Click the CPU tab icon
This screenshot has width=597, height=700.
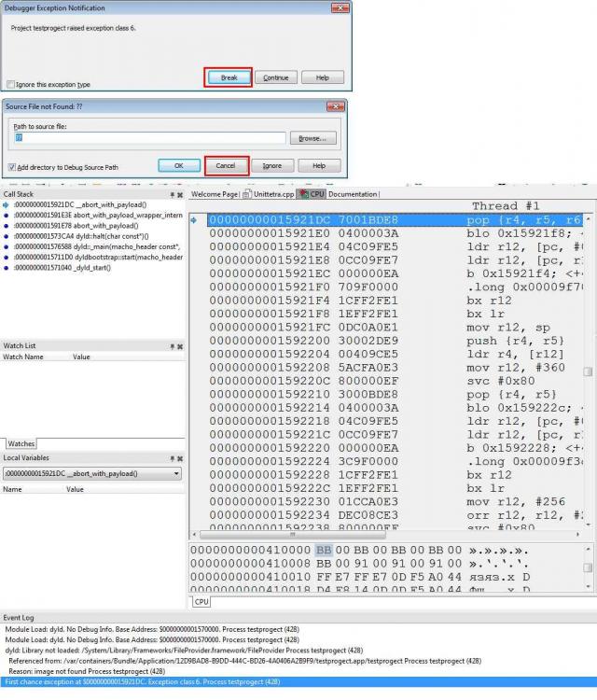(x=304, y=194)
